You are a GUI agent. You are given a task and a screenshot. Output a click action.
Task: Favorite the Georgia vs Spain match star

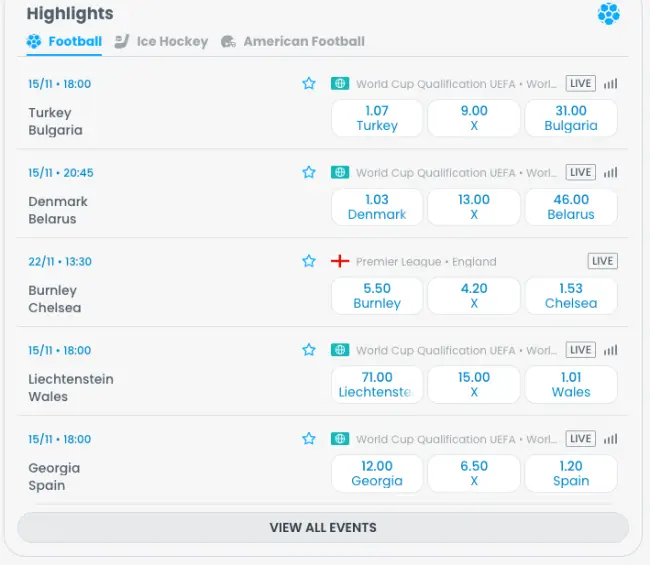[309, 439]
